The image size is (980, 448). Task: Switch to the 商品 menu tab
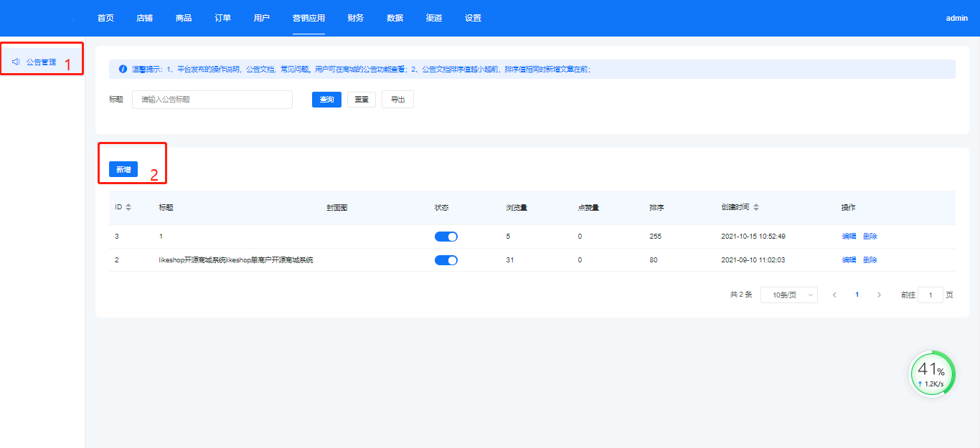coord(184,18)
